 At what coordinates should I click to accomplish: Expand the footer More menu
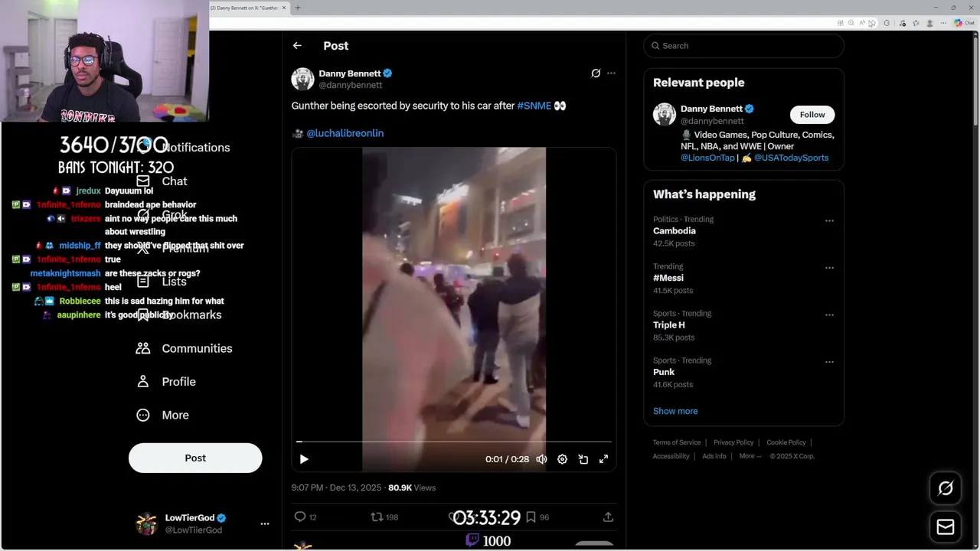(x=750, y=456)
